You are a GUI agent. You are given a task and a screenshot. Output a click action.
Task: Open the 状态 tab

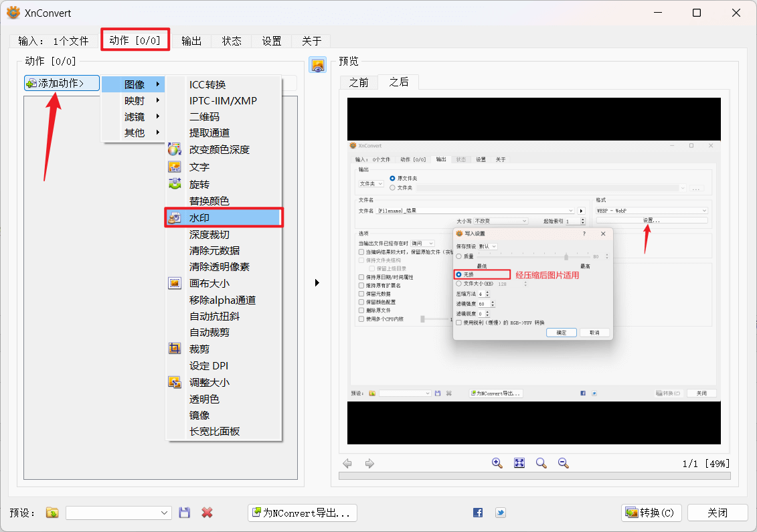[232, 41]
